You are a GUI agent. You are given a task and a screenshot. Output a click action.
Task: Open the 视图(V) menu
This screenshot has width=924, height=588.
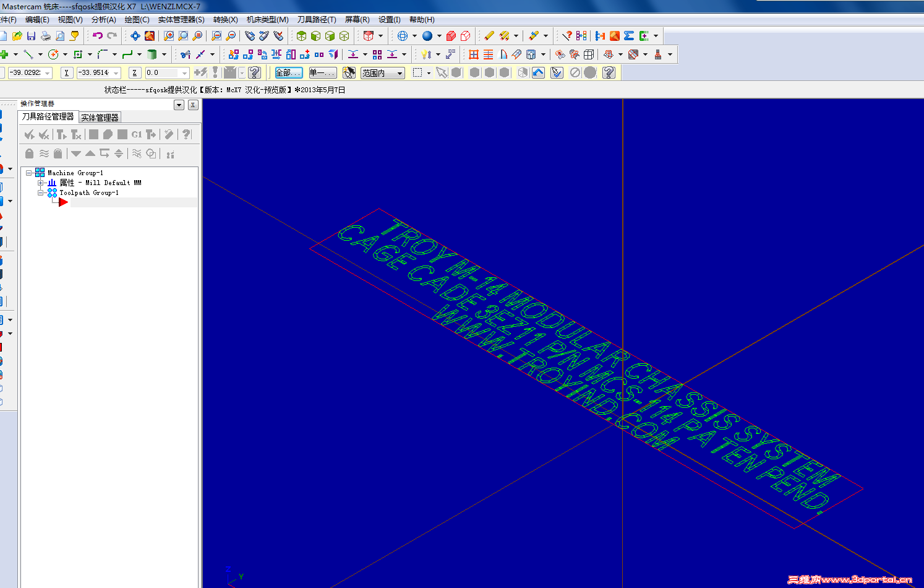tap(71, 20)
